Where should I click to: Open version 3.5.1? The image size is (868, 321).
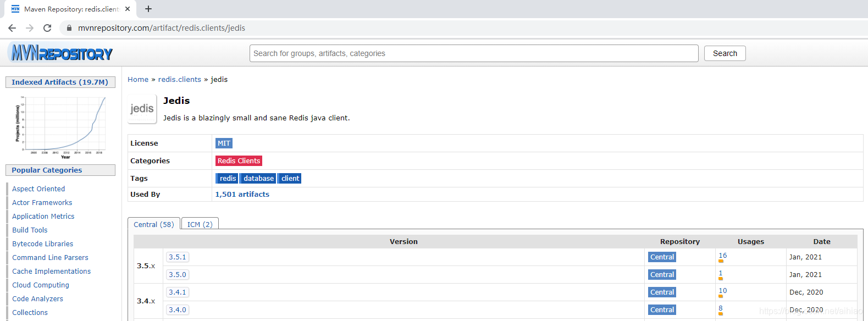pyautogui.click(x=178, y=257)
